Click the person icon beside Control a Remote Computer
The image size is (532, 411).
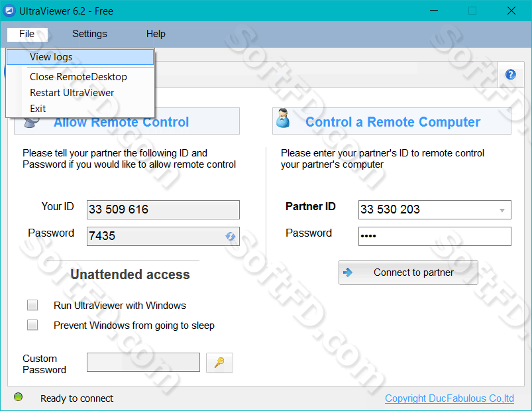tap(283, 118)
